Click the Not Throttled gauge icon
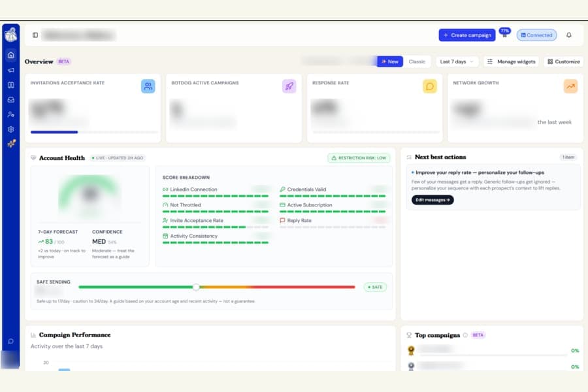This screenshot has width=588, height=392. coord(165,204)
